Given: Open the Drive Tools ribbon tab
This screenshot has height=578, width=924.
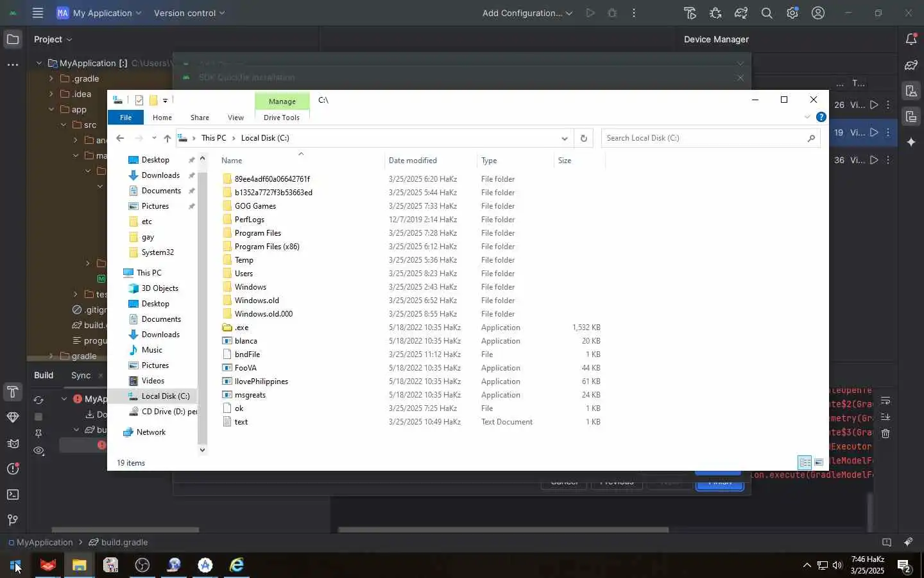Looking at the screenshot, I should point(282,118).
